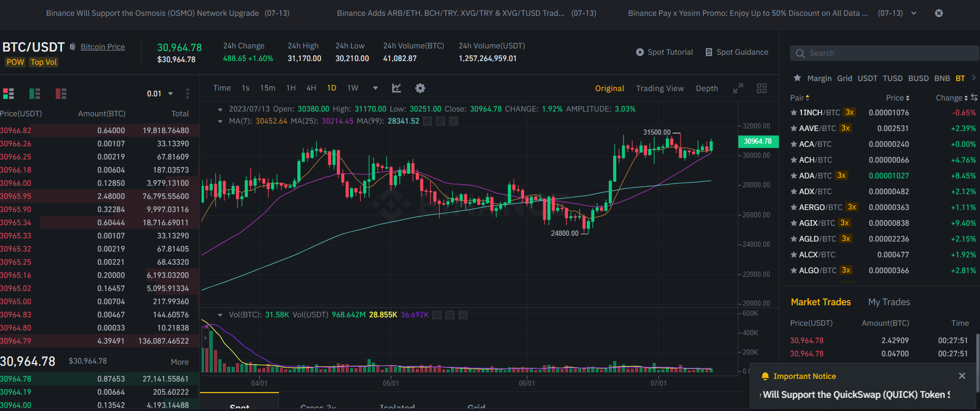
Task: Toggle Change/Volume column switch arrows
Action: coord(974,97)
